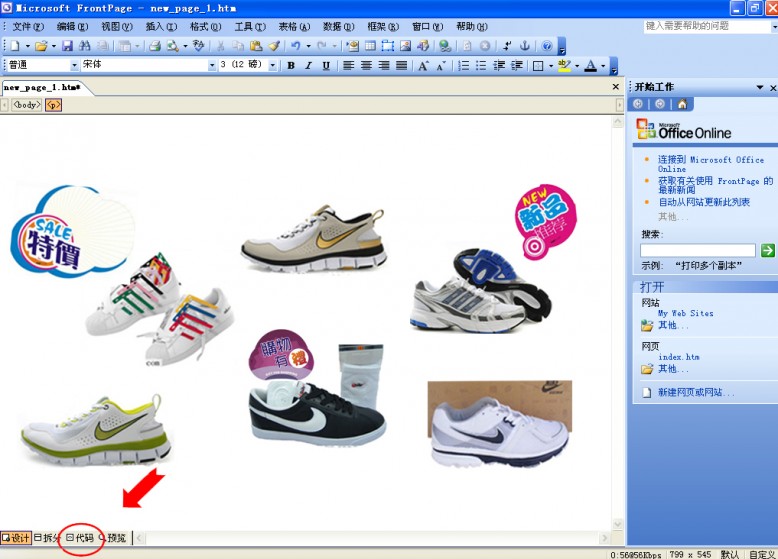The height and width of the screenshot is (559, 778).
Task: Click the Preview in Browser magnifier icon
Action: [172, 46]
